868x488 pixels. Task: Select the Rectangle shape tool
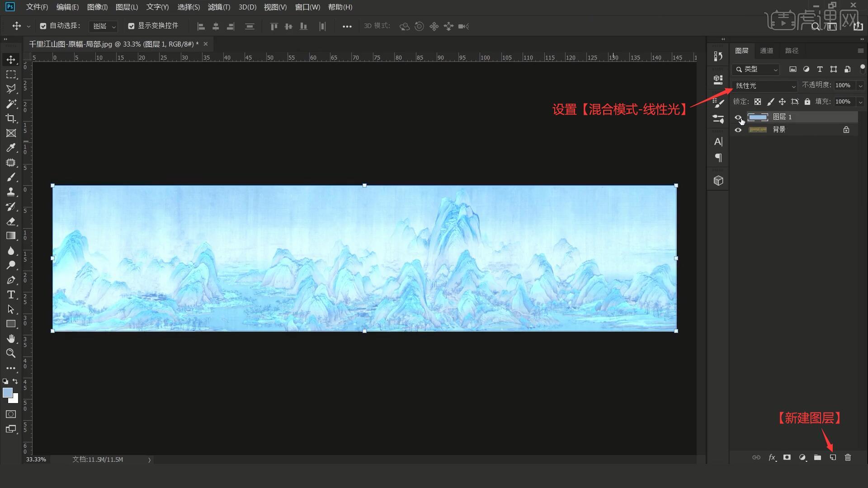(11, 324)
